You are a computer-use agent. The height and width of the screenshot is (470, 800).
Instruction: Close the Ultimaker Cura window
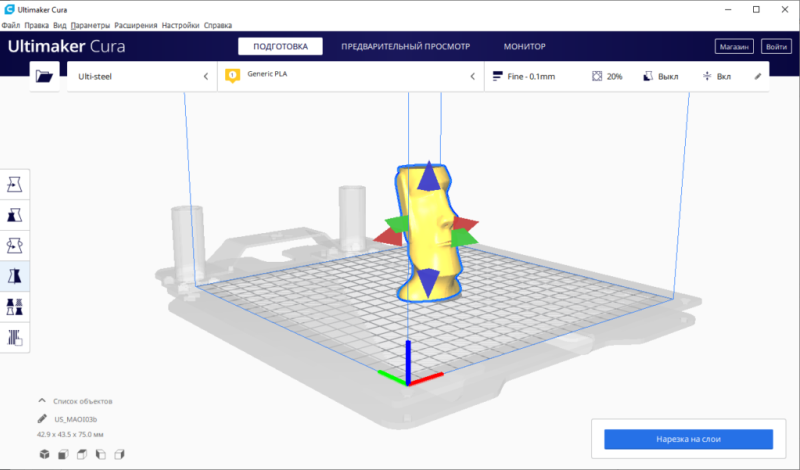coord(785,10)
